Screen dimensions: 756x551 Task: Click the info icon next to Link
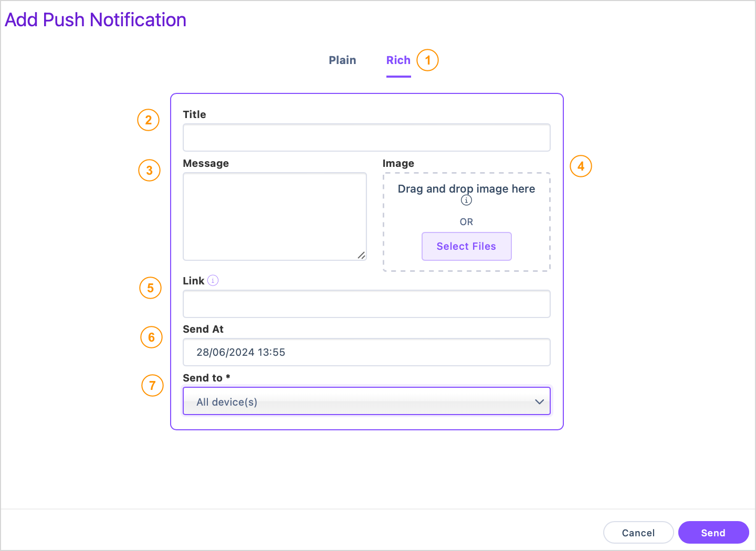point(213,280)
